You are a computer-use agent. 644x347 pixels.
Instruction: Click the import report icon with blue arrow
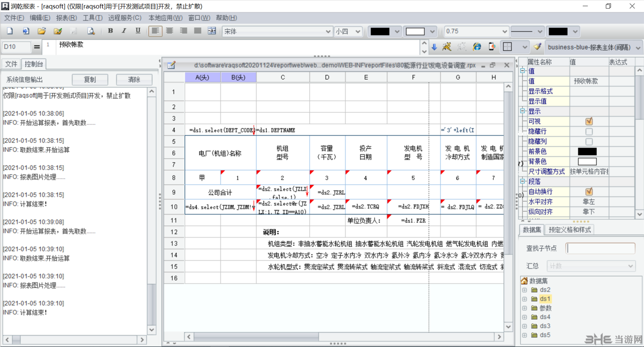26,31
